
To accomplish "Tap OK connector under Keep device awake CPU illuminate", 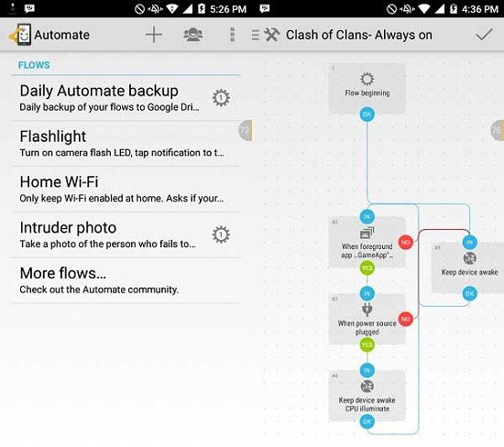I will [367, 421].
